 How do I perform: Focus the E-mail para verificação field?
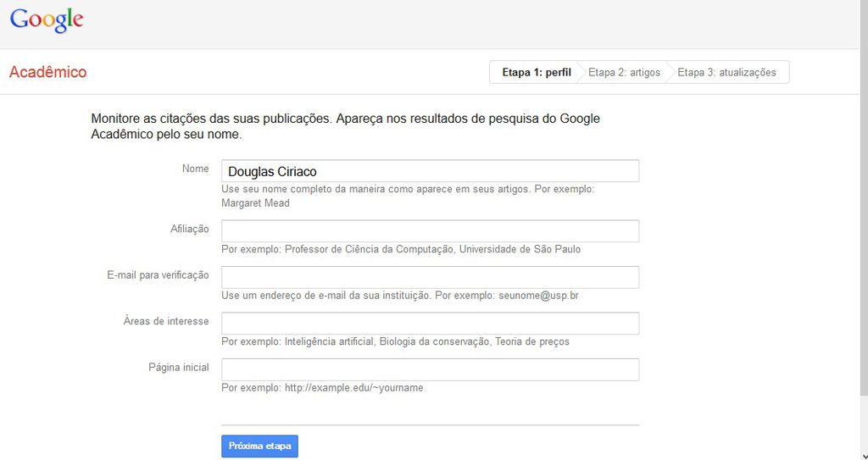(x=430, y=277)
